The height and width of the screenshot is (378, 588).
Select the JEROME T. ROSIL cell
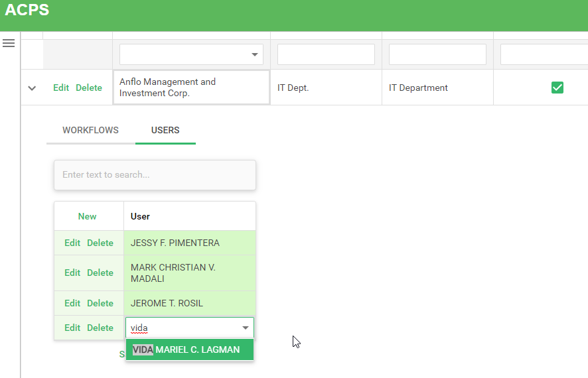[x=190, y=303]
